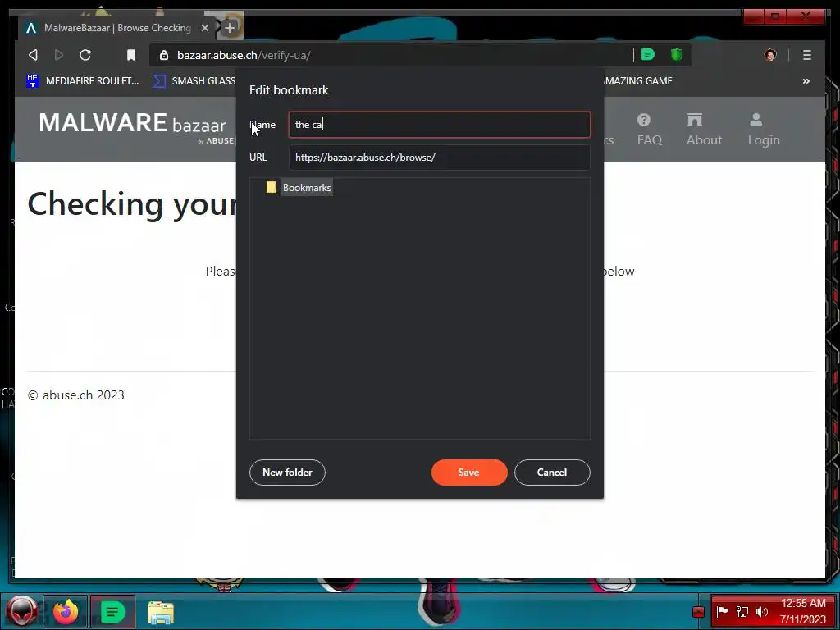Open MEDIAFIRE ROULET bookmark
The image size is (840, 630).
click(83, 81)
